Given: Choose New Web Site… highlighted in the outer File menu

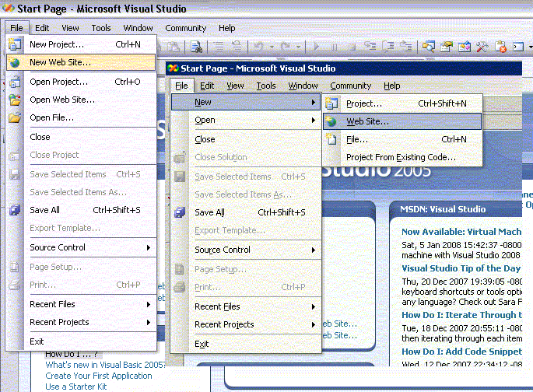Looking at the screenshot, I should 81,62.
